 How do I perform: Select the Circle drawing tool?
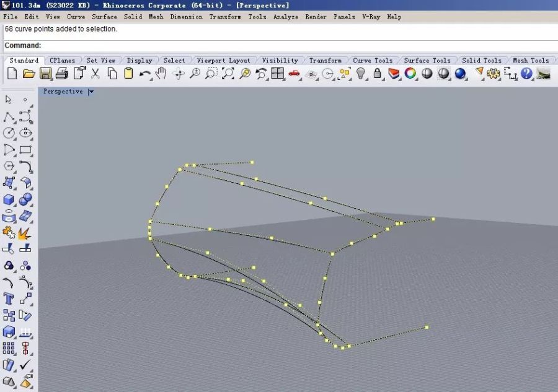(x=9, y=133)
